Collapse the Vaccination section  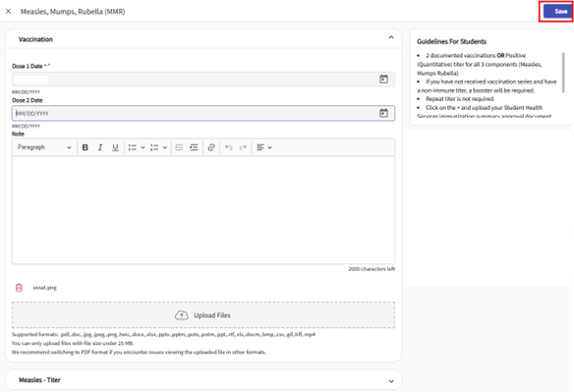(x=391, y=37)
